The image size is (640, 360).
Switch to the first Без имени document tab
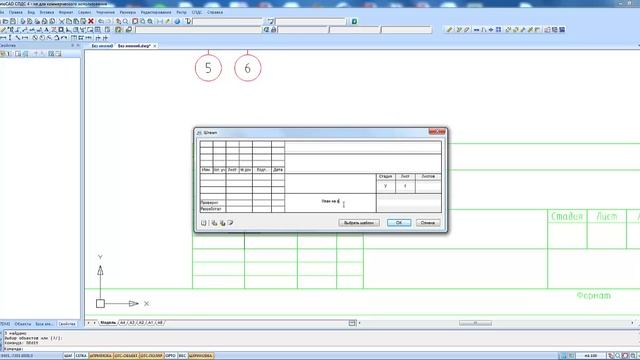tap(102, 46)
